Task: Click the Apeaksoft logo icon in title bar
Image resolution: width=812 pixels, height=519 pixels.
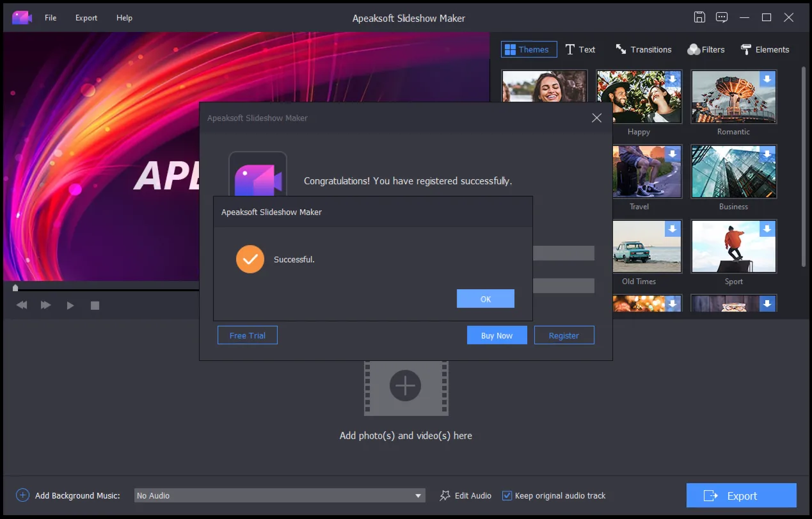Action: pos(22,18)
